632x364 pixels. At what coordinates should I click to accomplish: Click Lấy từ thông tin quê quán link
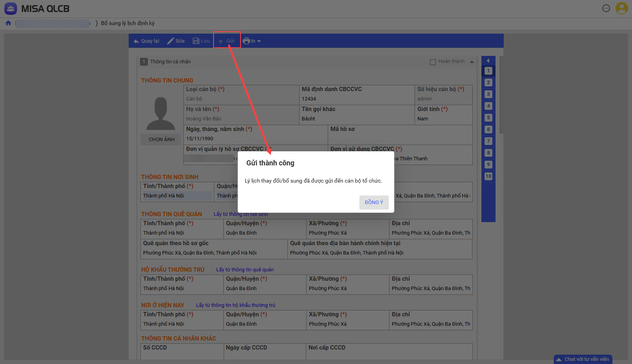(x=245, y=270)
